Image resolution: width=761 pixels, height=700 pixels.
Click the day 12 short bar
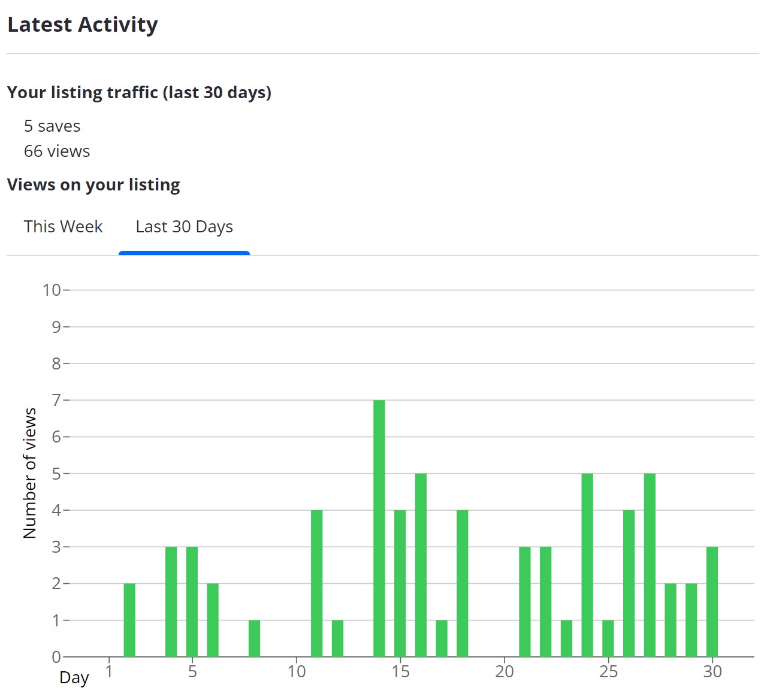[x=337, y=638]
